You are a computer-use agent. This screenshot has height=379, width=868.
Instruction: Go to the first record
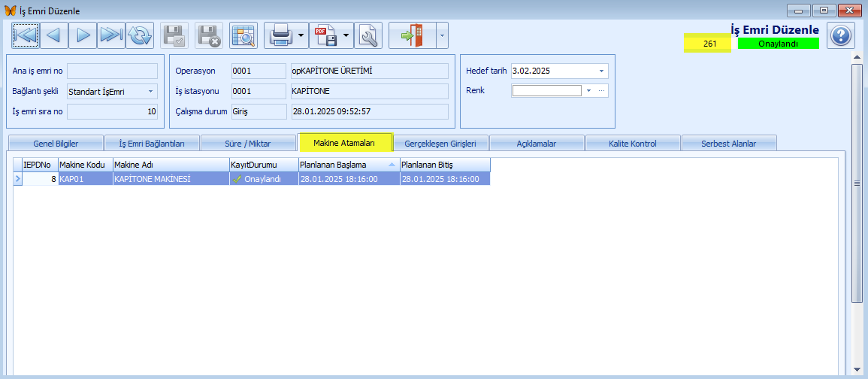pyautogui.click(x=26, y=36)
